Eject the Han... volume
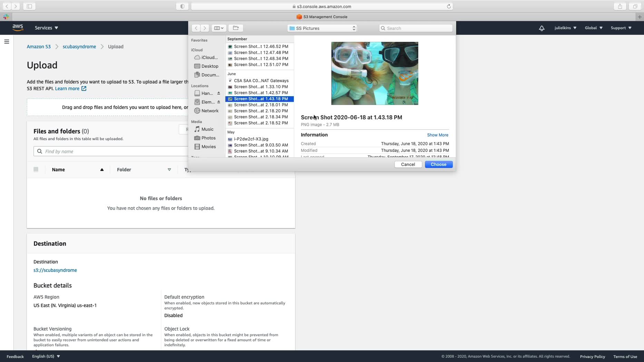644x362 pixels. click(x=218, y=93)
